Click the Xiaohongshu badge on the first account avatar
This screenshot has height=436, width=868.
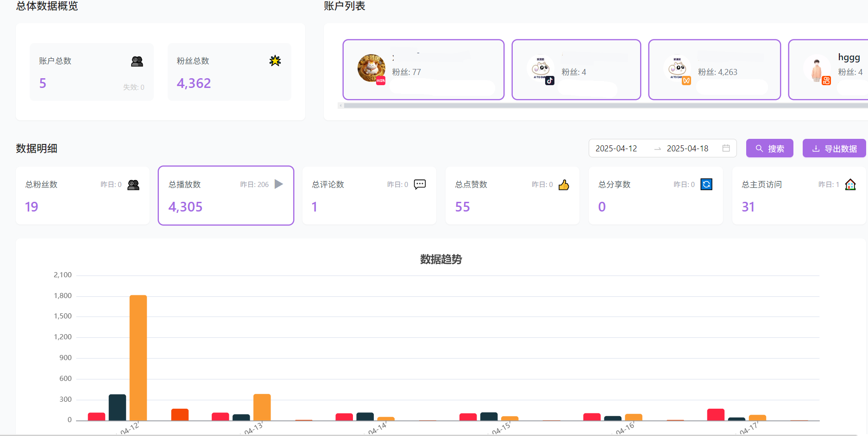click(380, 81)
